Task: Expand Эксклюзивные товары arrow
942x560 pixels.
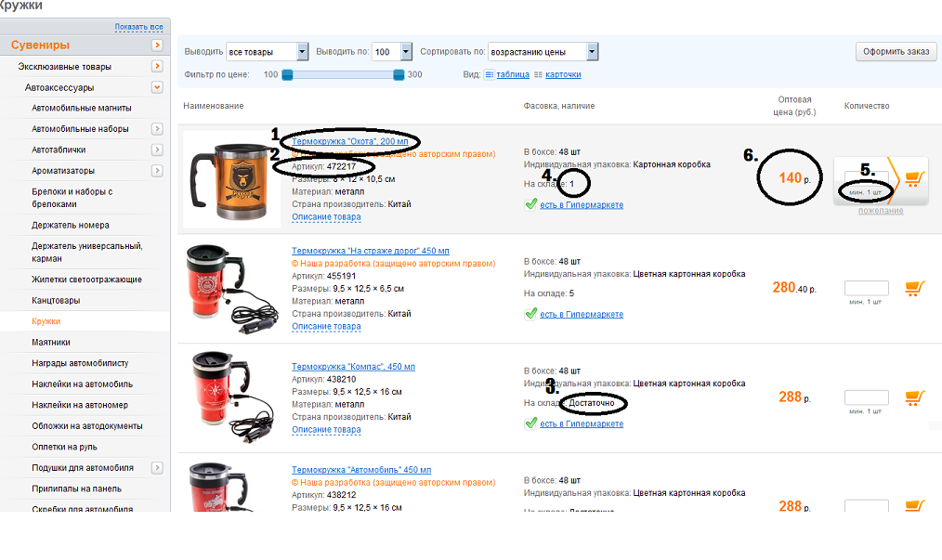Action: (157, 66)
